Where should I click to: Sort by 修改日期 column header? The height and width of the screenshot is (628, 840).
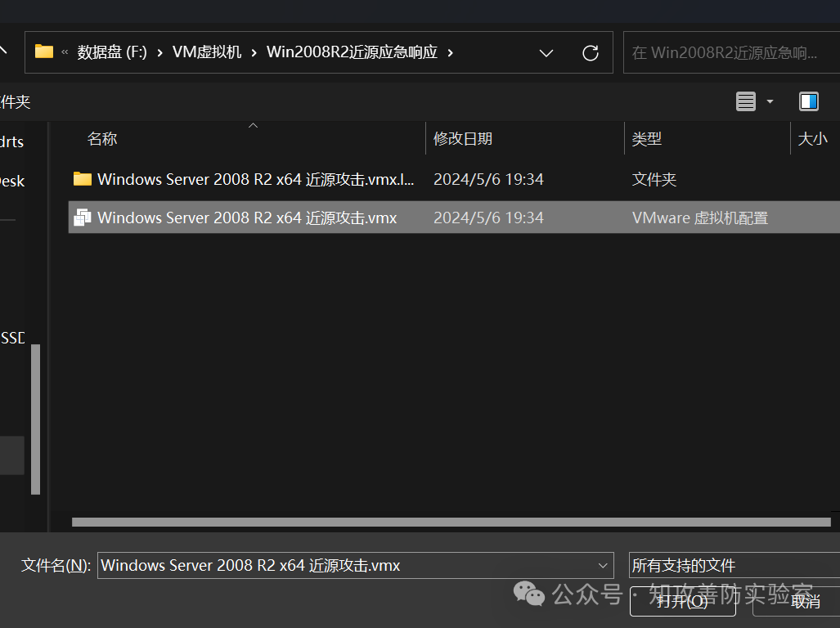463,139
